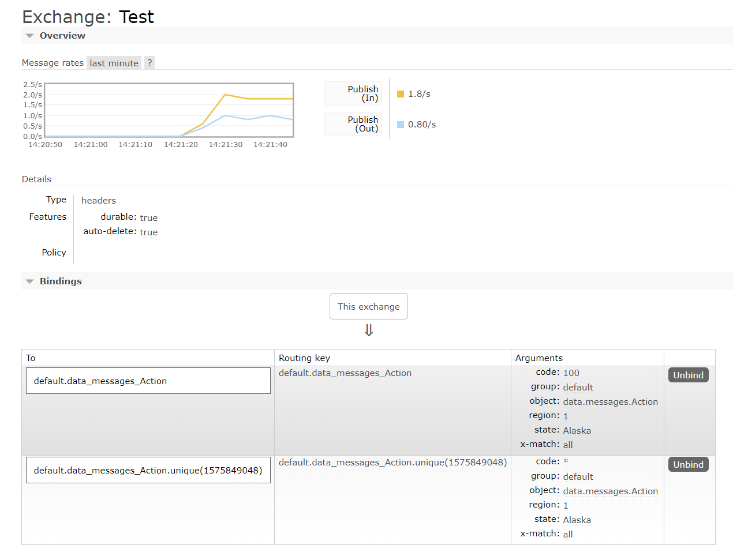Unbind the unique(1575849048) binding
The width and height of the screenshot is (733, 560).
click(x=688, y=464)
